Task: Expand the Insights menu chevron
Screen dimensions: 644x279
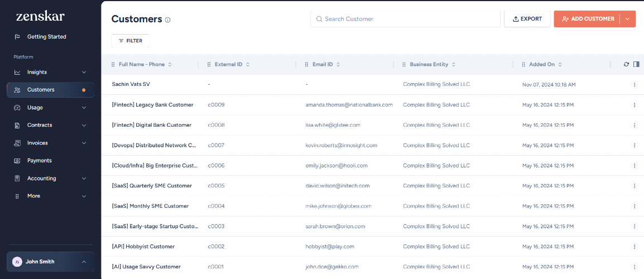Action: pos(84,73)
